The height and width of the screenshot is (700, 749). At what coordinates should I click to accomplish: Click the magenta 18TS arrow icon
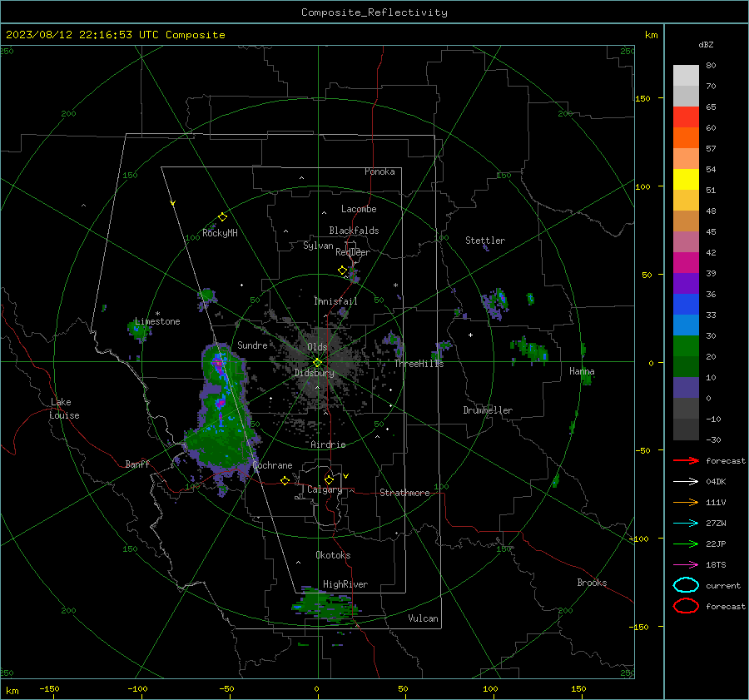click(686, 565)
